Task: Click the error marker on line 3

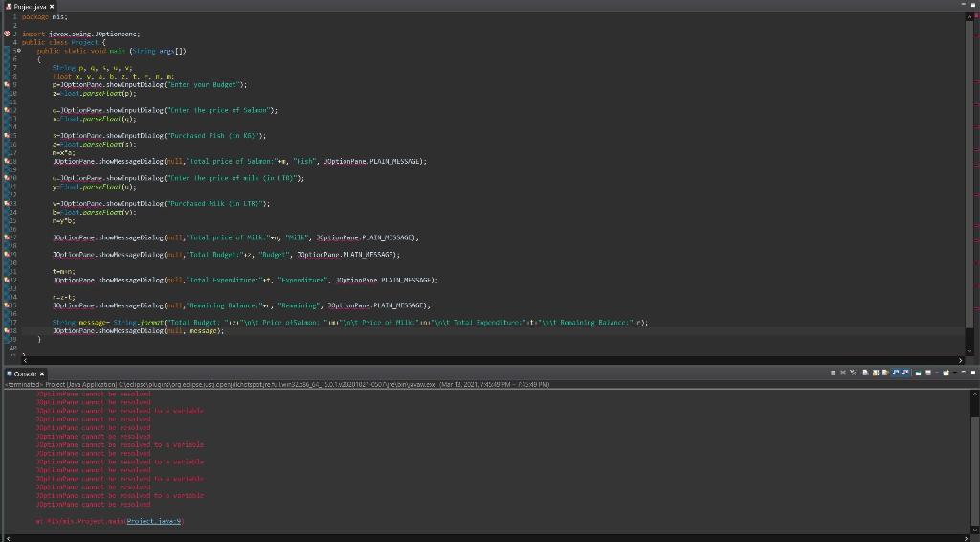Action: pyautogui.click(x=5, y=34)
